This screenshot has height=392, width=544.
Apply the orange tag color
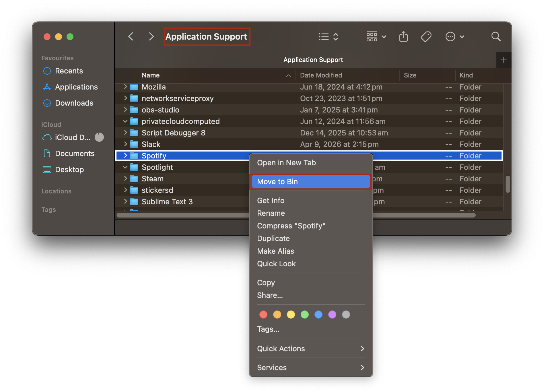click(277, 315)
